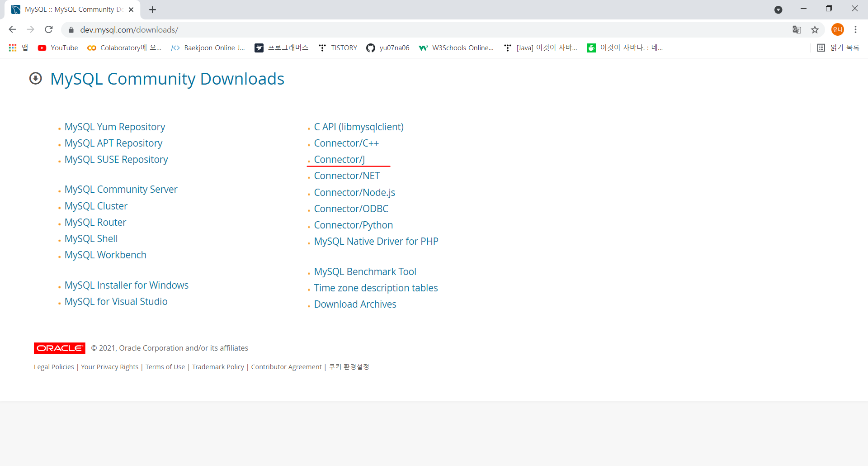Open the Chrome profile avatar

click(838, 29)
